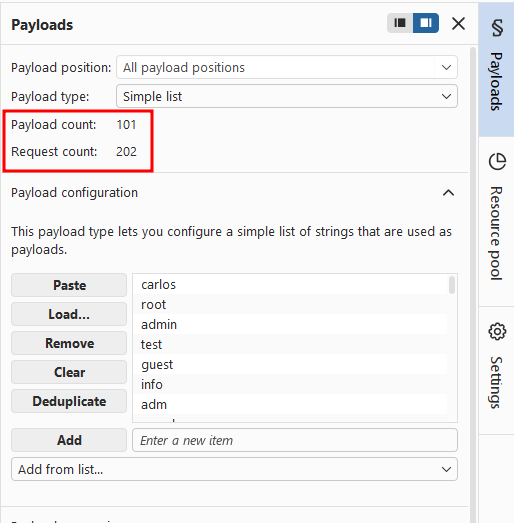Select the adm payload entry
The height and width of the screenshot is (523, 514).
coord(290,404)
